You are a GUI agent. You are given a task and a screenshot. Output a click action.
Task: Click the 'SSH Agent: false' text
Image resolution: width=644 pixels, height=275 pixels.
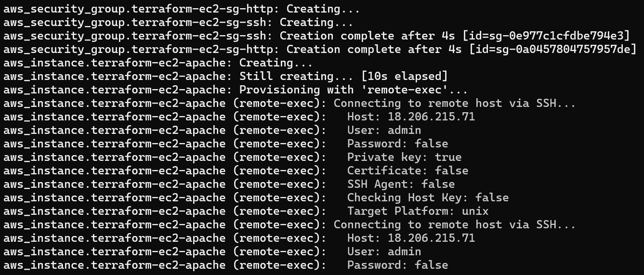pyautogui.click(x=401, y=184)
